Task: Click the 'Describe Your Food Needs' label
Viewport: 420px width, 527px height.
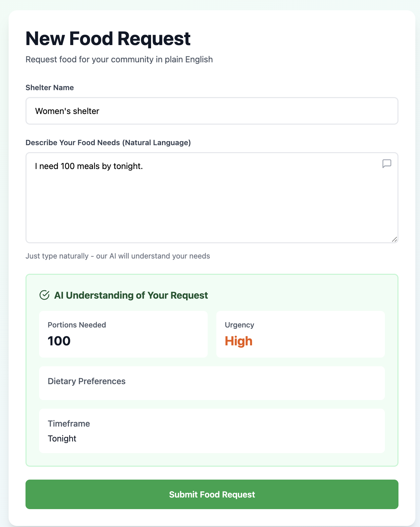Action: point(108,143)
